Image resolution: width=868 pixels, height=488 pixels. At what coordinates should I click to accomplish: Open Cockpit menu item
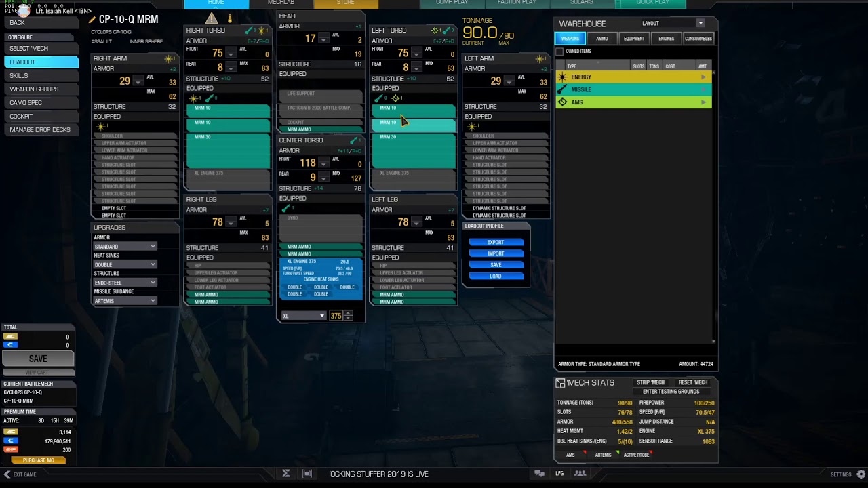41,116
